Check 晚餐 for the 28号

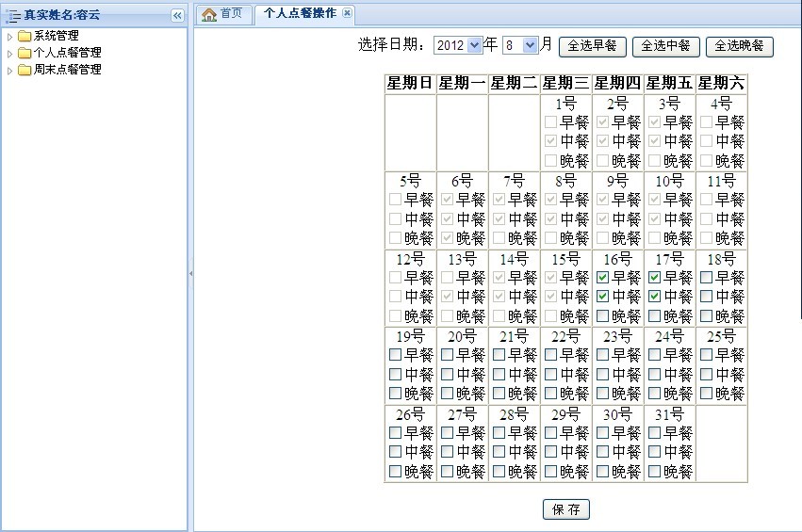499,471
